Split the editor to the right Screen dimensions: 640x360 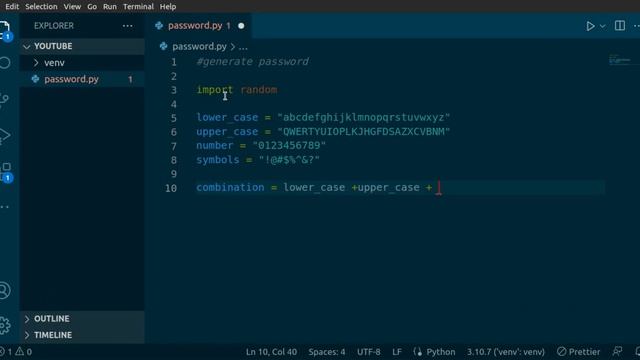620,26
